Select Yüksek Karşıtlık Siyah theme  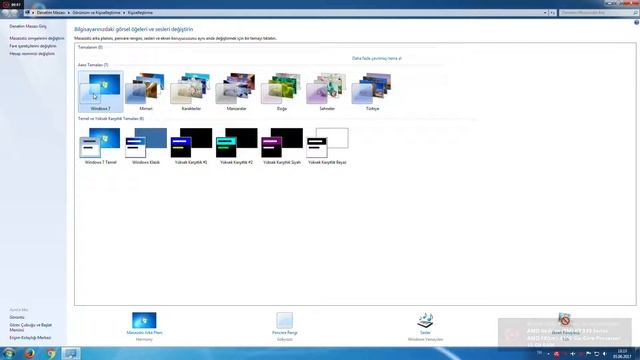point(282,146)
